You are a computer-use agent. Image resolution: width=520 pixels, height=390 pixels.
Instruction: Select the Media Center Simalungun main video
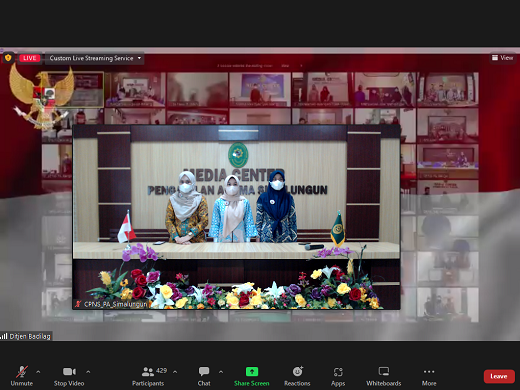click(236, 217)
